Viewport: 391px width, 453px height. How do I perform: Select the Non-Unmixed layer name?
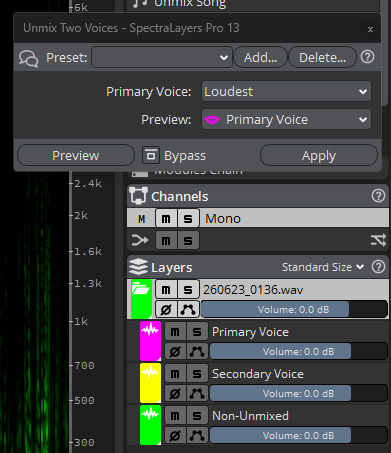pos(250,416)
